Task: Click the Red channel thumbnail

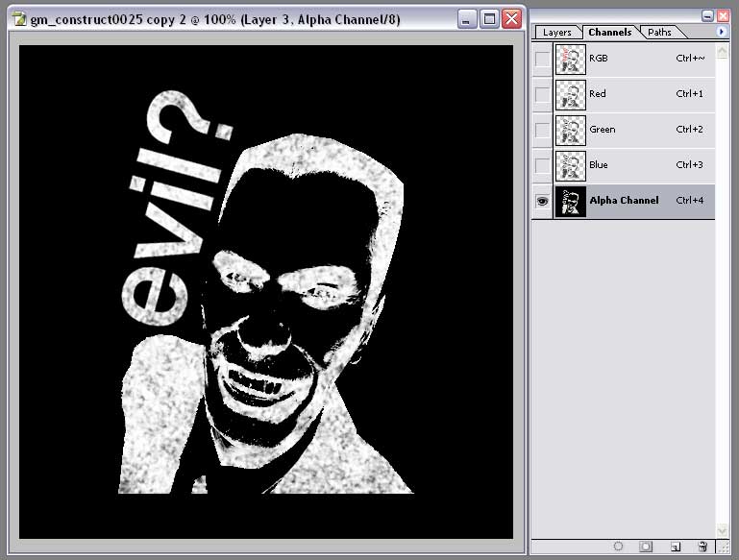Action: click(x=570, y=94)
